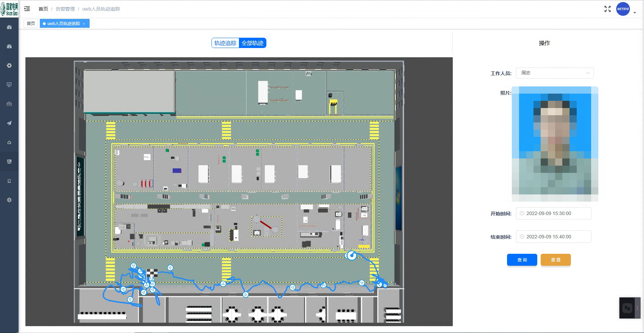The height and width of the screenshot is (333, 644).
Task: Expand the 工作人员 staff dropdown
Action: click(x=554, y=73)
